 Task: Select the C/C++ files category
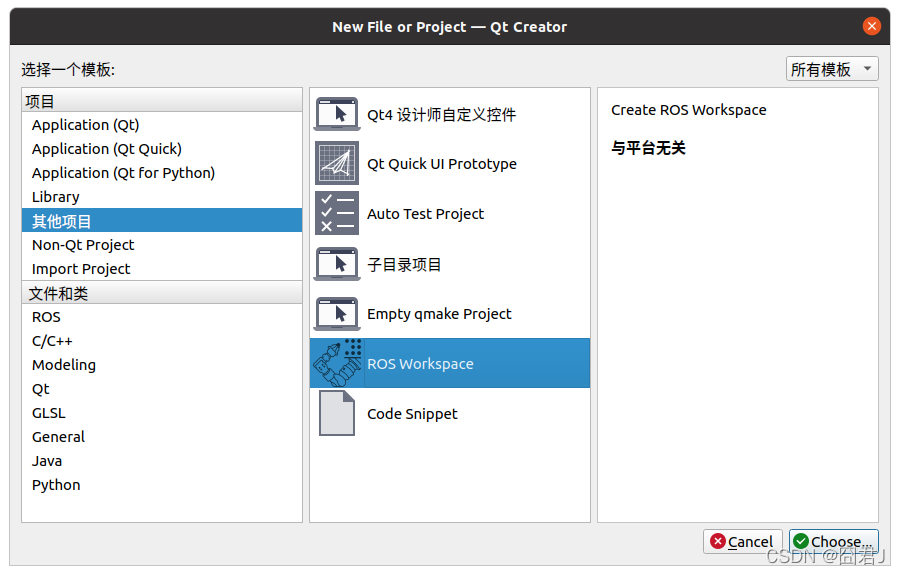pos(52,341)
